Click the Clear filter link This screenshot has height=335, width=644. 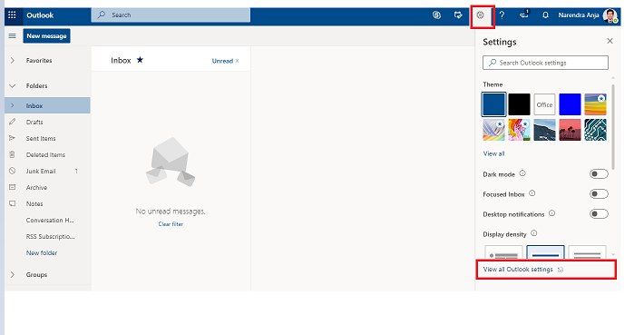click(171, 224)
